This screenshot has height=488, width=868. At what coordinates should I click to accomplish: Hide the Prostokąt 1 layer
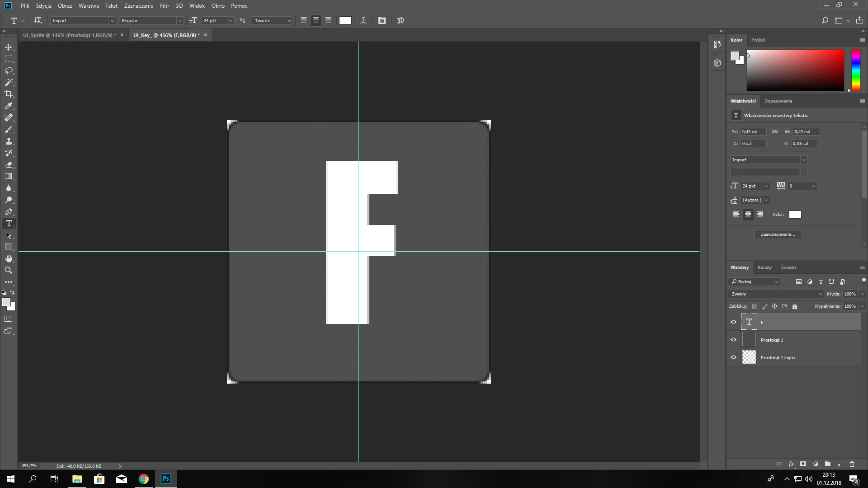(733, 340)
